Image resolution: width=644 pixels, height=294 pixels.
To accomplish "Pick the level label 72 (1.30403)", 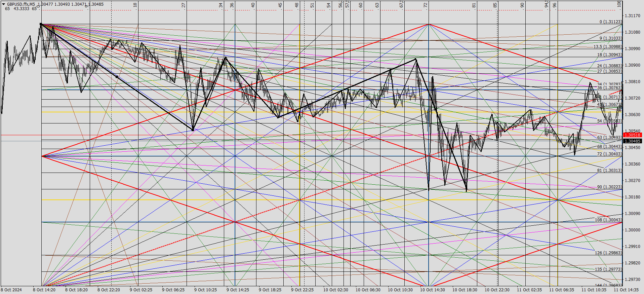I will [609, 154].
